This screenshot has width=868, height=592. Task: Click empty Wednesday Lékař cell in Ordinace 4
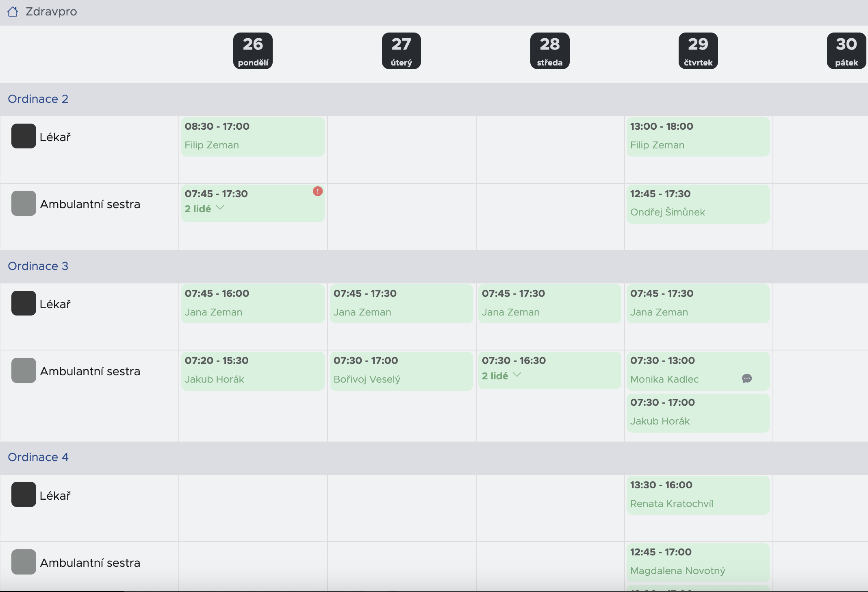550,508
